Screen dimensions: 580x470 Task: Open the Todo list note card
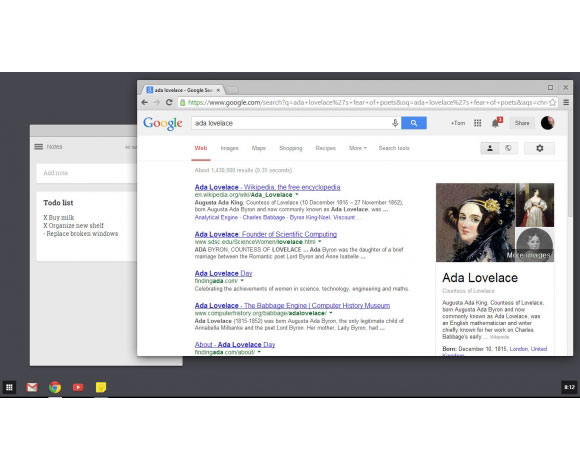pyautogui.click(x=87, y=226)
